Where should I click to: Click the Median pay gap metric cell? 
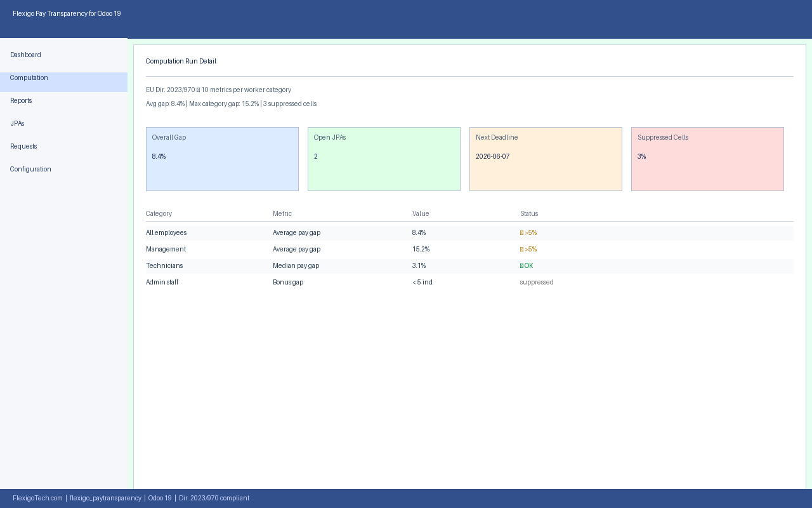(296, 266)
